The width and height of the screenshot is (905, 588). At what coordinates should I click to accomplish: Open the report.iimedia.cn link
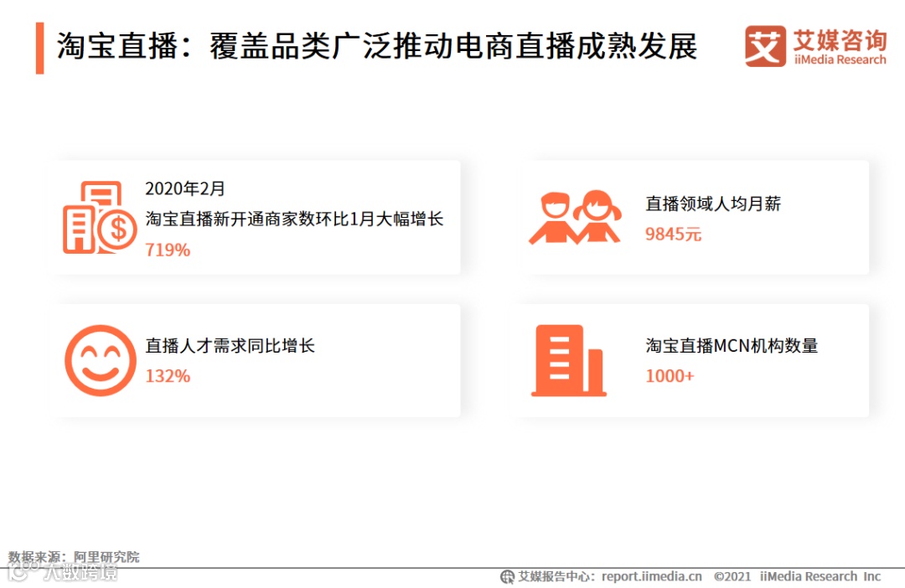point(652,576)
